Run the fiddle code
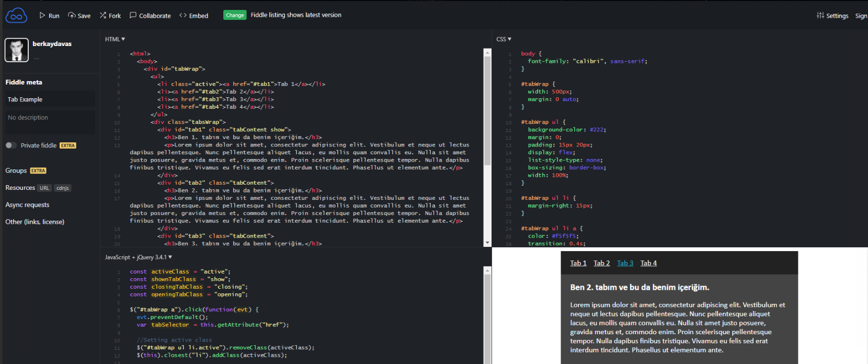This screenshot has width=868, height=364. (50, 16)
